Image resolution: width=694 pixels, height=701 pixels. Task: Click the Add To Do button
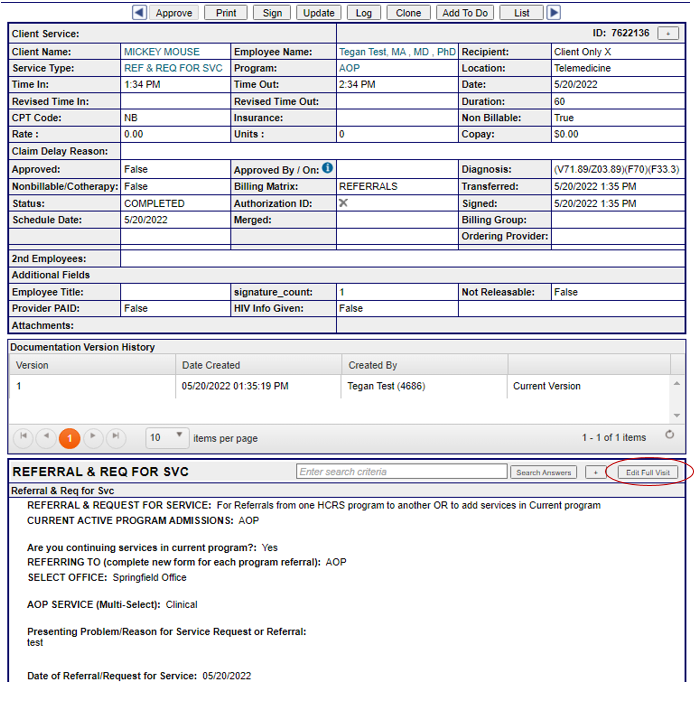tap(465, 13)
